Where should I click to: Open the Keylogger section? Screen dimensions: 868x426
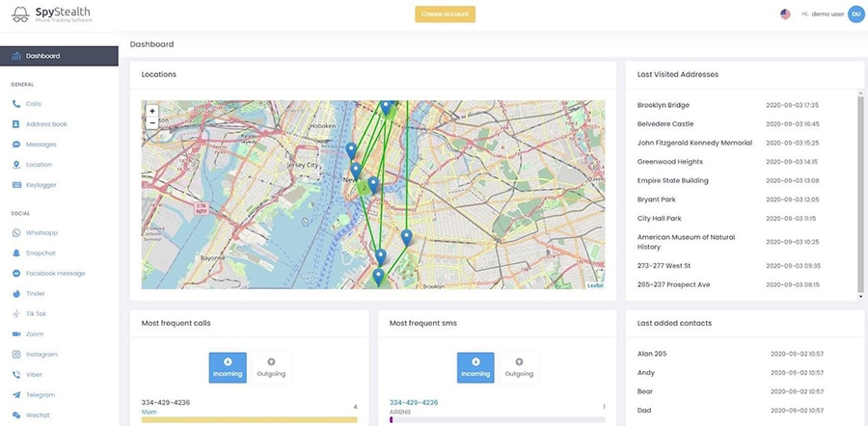pos(41,185)
